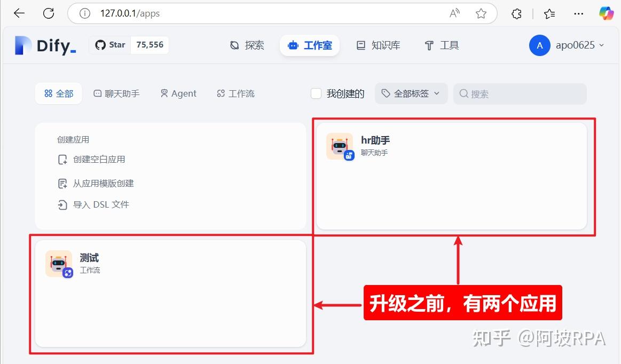The width and height of the screenshot is (621, 364).
Task: Bookmark this page with the star icon
Action: coord(481,13)
